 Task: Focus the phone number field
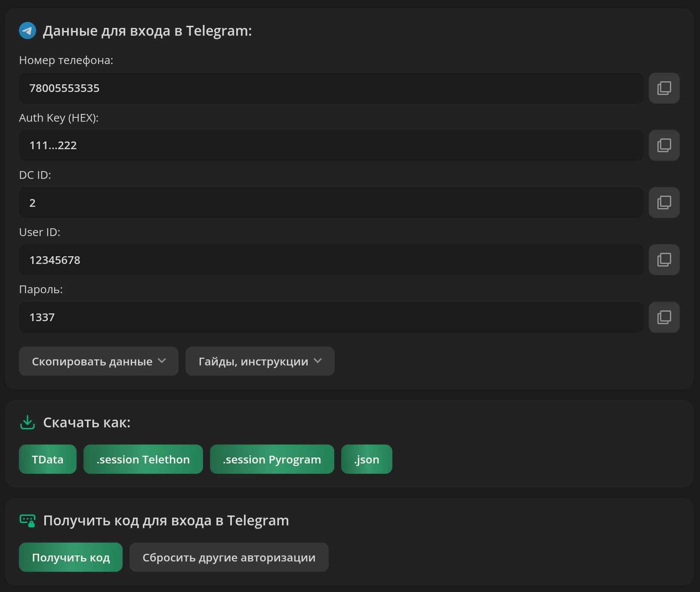point(331,88)
